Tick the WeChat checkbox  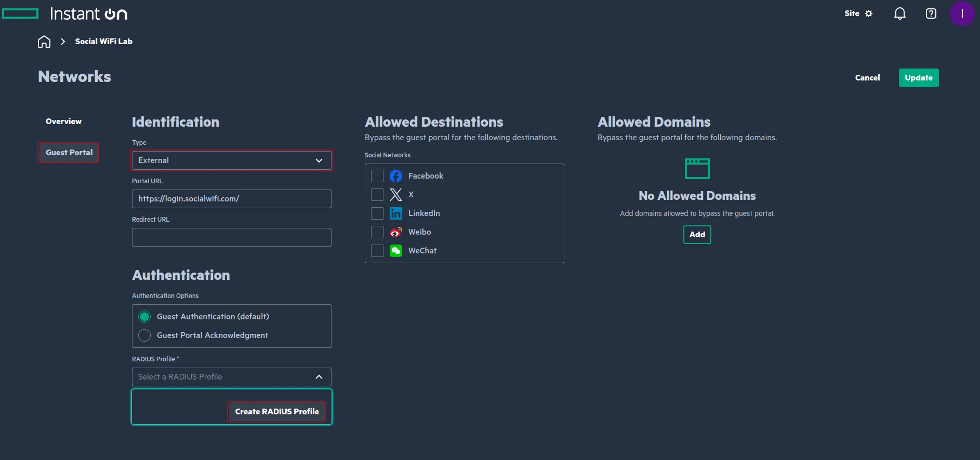[x=377, y=251]
